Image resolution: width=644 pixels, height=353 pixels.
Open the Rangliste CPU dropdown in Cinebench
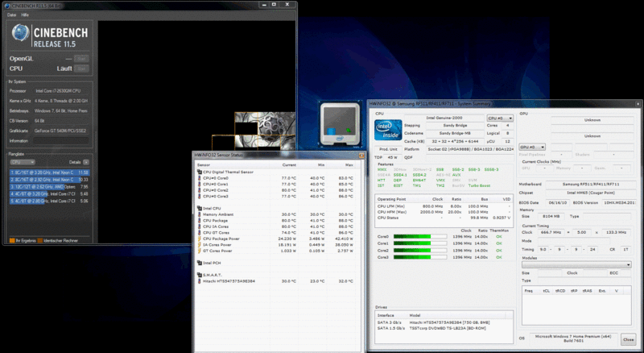[x=23, y=162]
